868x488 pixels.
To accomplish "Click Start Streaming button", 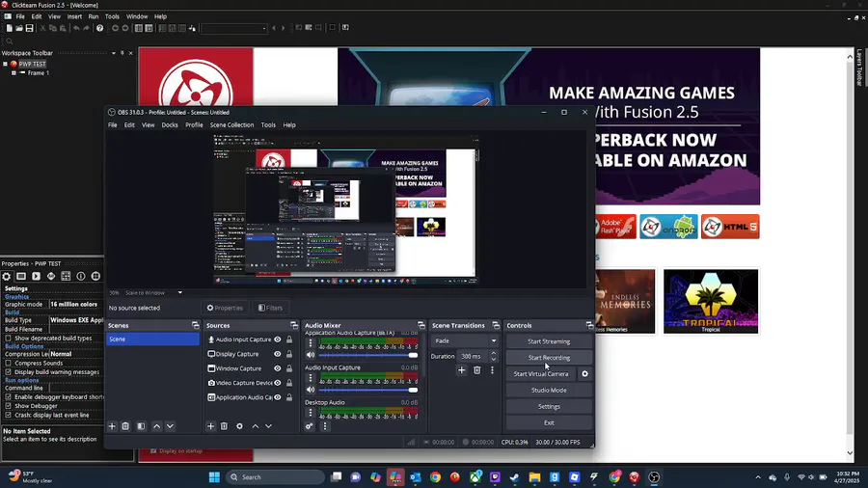I will point(549,341).
